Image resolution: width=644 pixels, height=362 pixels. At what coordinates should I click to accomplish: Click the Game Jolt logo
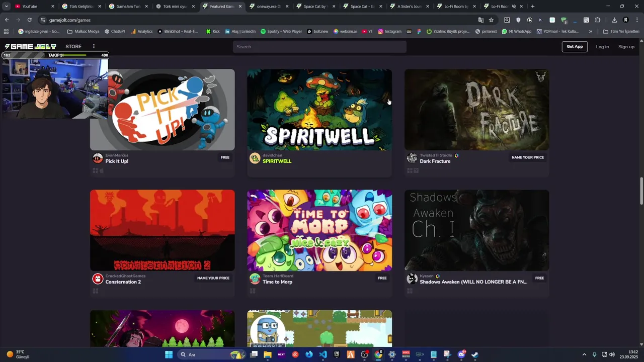click(x=30, y=46)
